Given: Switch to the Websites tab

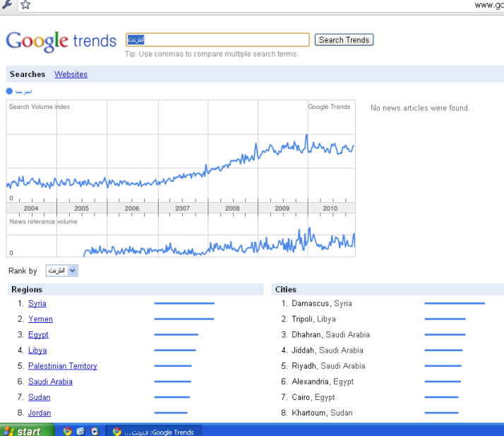Looking at the screenshot, I should (x=71, y=74).
